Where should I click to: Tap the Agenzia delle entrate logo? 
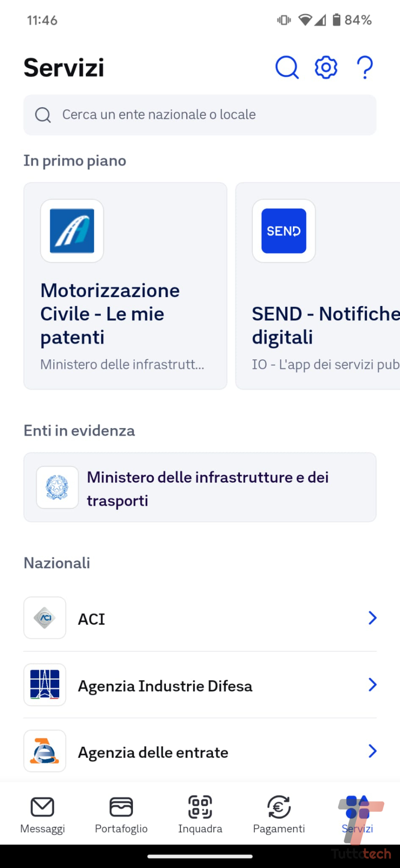point(45,751)
